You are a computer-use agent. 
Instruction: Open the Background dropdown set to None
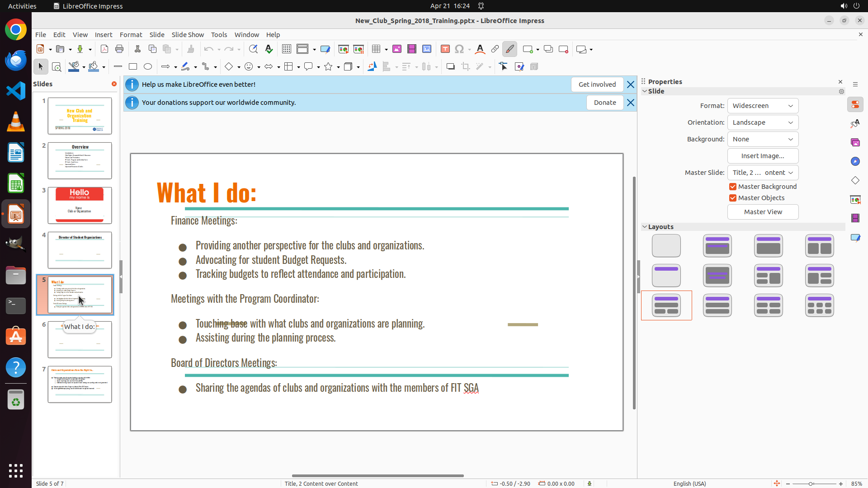pyautogui.click(x=763, y=139)
